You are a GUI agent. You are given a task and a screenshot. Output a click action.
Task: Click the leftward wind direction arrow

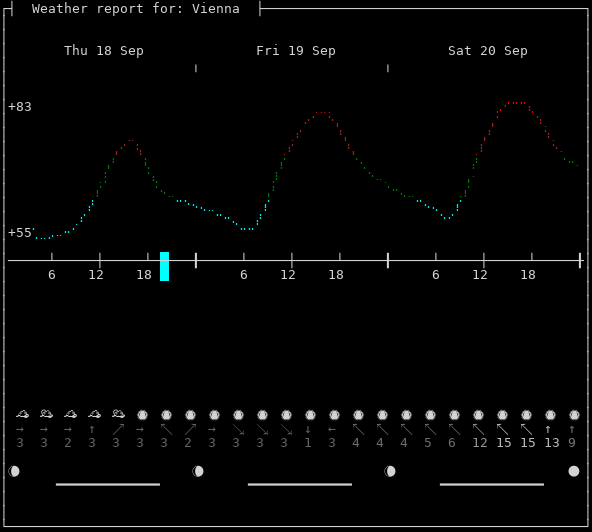[332, 429]
